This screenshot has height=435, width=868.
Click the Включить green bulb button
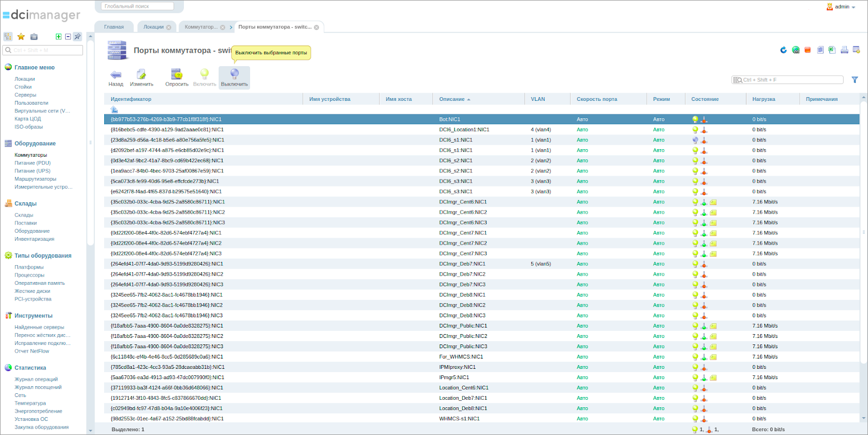(x=205, y=78)
